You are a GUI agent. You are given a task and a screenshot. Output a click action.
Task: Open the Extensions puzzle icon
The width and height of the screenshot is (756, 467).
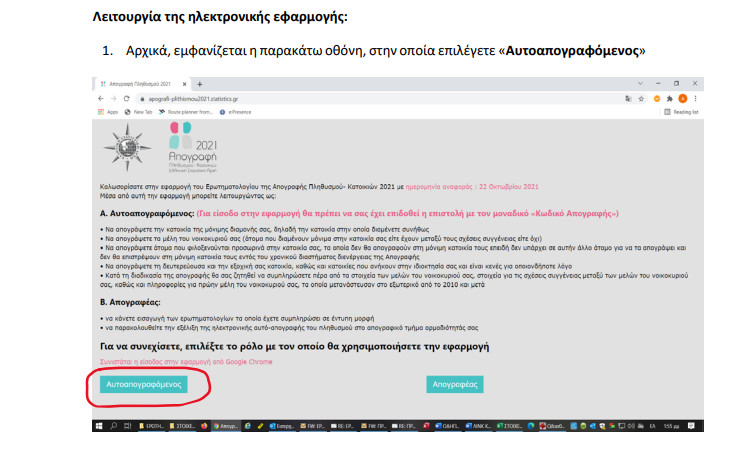pos(668,99)
